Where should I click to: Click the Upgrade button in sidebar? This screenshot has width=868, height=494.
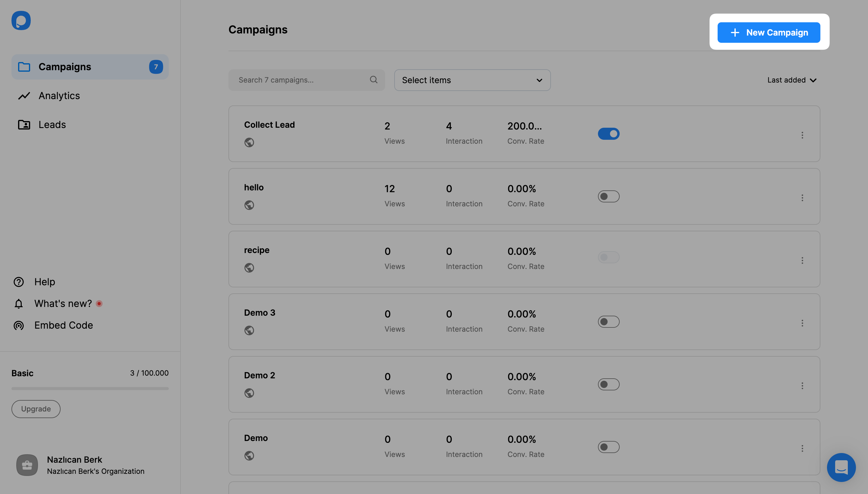pos(36,409)
